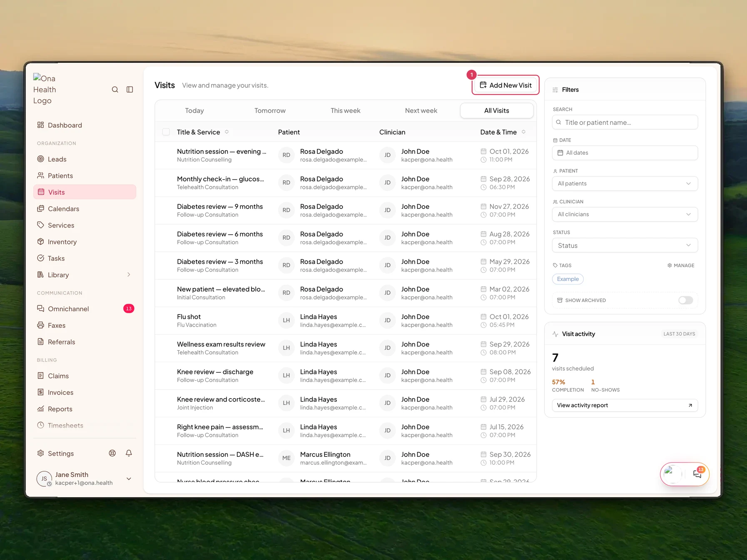Switch to the Next week tab

(x=421, y=111)
